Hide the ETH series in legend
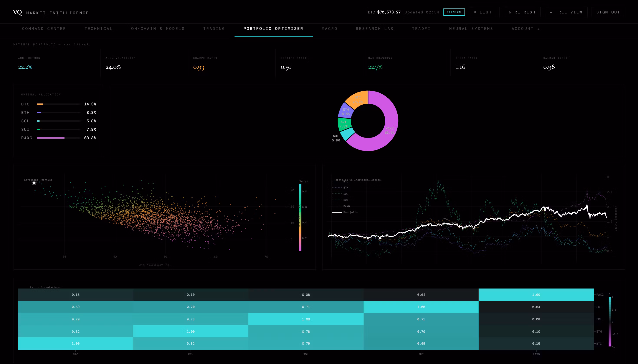Screen dimensions: 638x364 [x=345, y=188]
